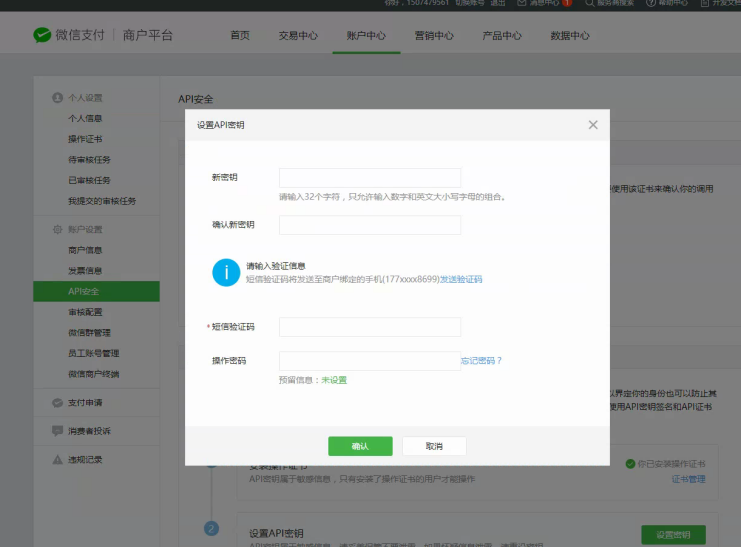
Task: Click the 消费者投诉 chat icon
Action: point(58,431)
